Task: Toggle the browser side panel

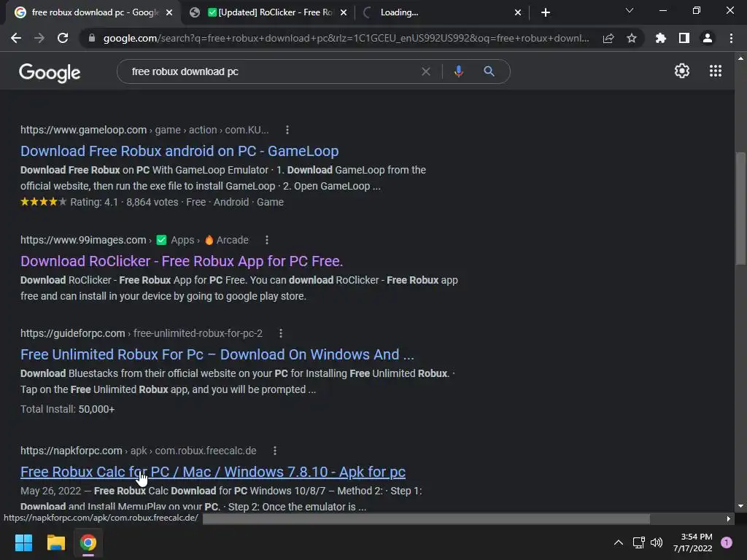Action: click(x=684, y=38)
